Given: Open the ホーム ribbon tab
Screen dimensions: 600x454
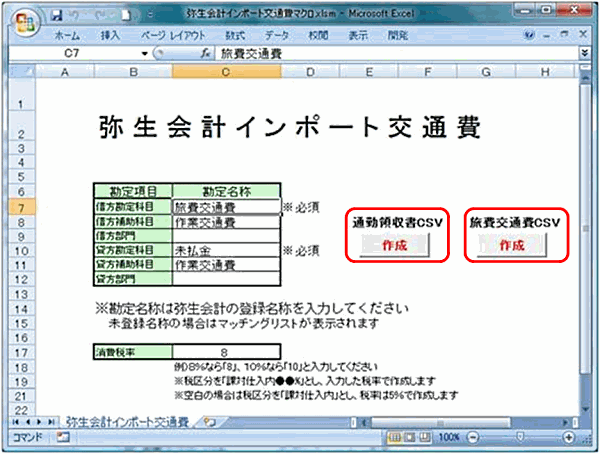Looking at the screenshot, I should [67, 36].
